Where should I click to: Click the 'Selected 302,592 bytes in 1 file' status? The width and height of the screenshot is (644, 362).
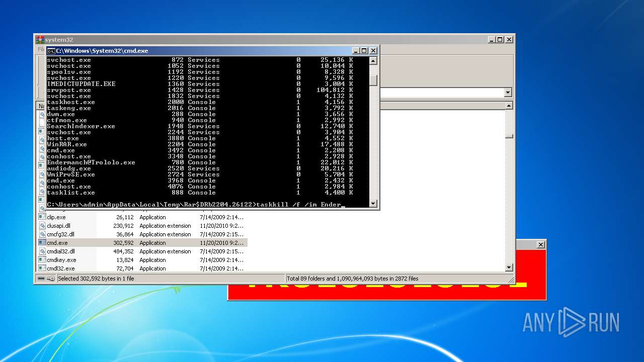click(x=96, y=279)
